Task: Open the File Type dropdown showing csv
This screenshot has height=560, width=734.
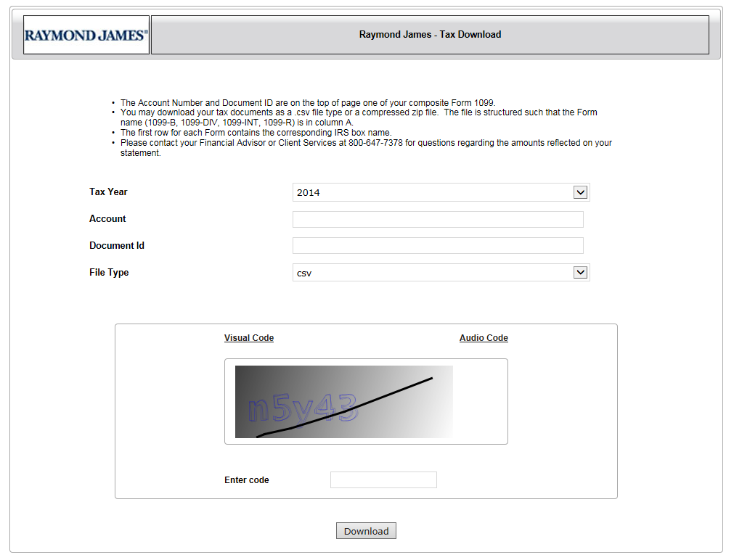Action: pyautogui.click(x=441, y=273)
